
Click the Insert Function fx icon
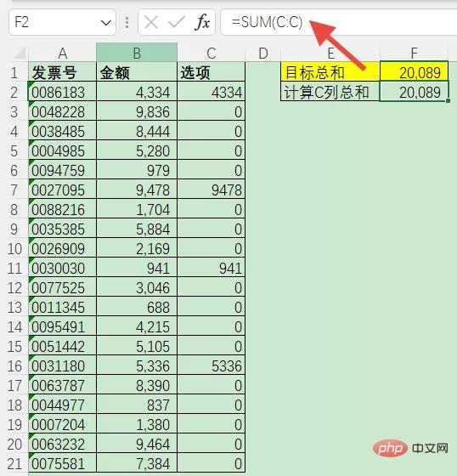[x=203, y=22]
